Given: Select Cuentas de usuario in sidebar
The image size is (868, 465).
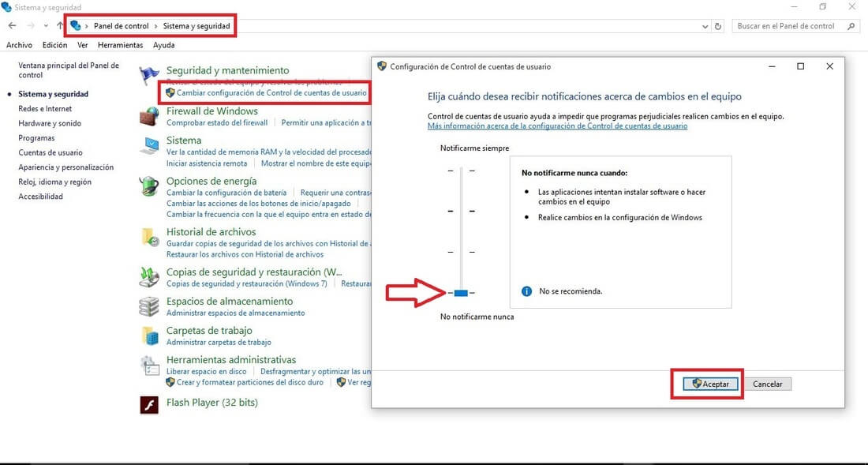Looking at the screenshot, I should [51, 152].
